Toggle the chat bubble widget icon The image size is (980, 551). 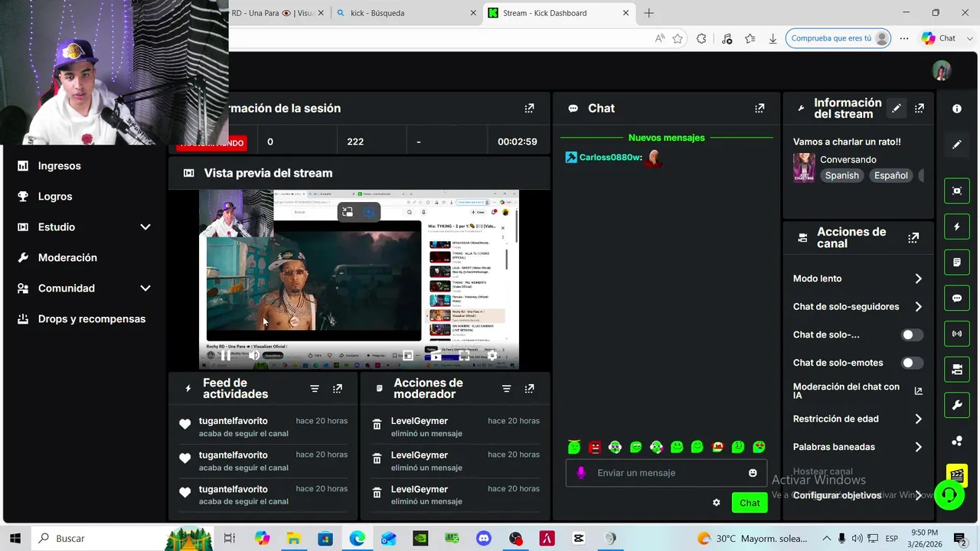click(957, 298)
